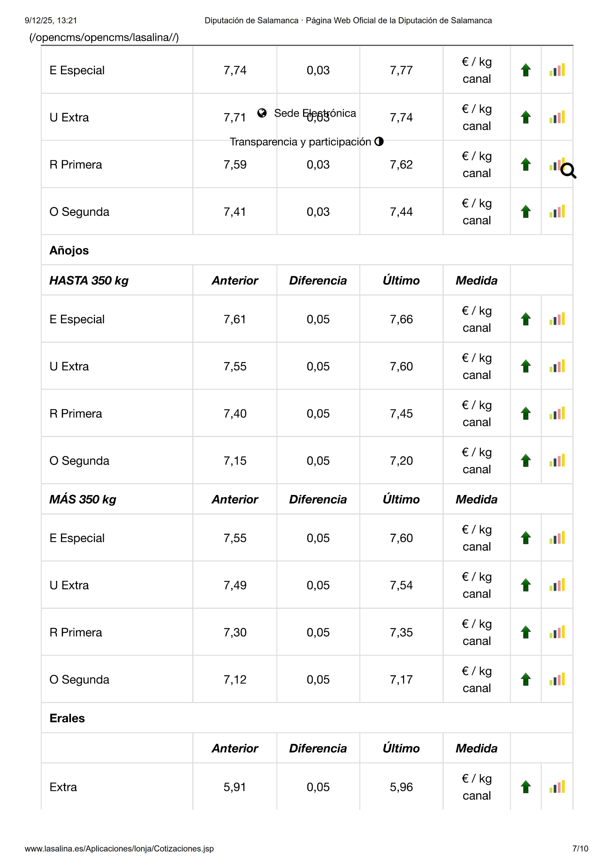Click bar chart icon in 7,66 E Especial row
Image resolution: width=613 pixels, height=868 pixels.
coord(557,319)
